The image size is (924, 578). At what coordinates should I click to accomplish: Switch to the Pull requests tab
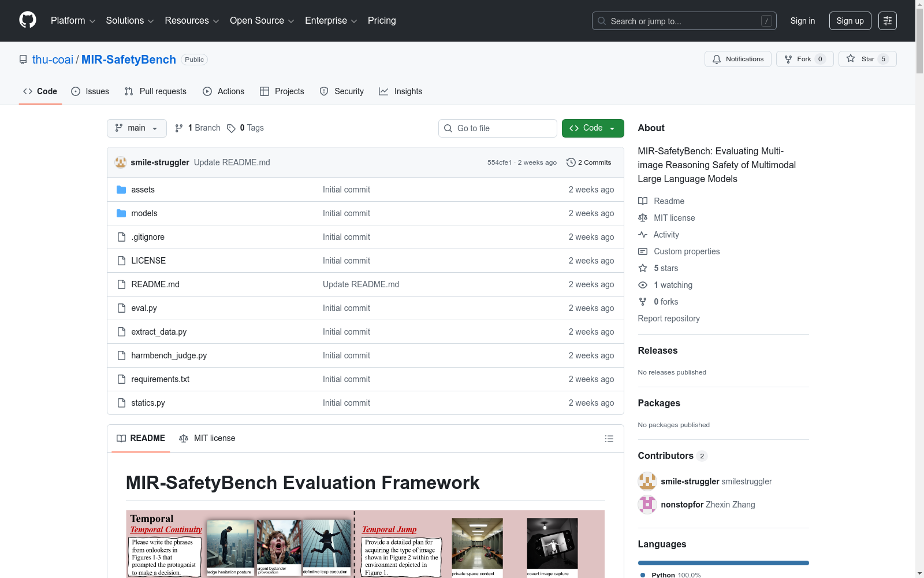pyautogui.click(x=155, y=91)
